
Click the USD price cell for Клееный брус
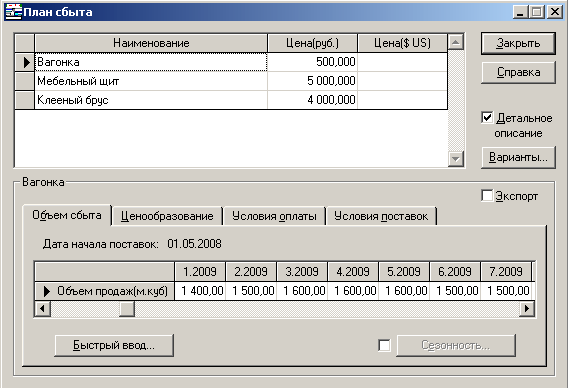pos(402,100)
